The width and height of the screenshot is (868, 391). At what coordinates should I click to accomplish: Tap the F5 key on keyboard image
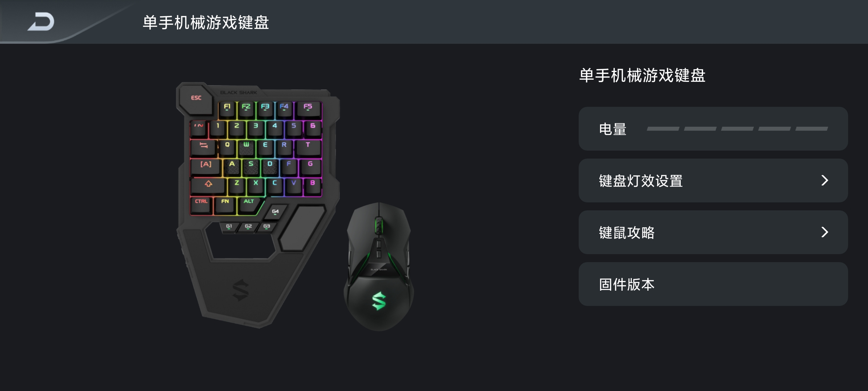tap(308, 109)
